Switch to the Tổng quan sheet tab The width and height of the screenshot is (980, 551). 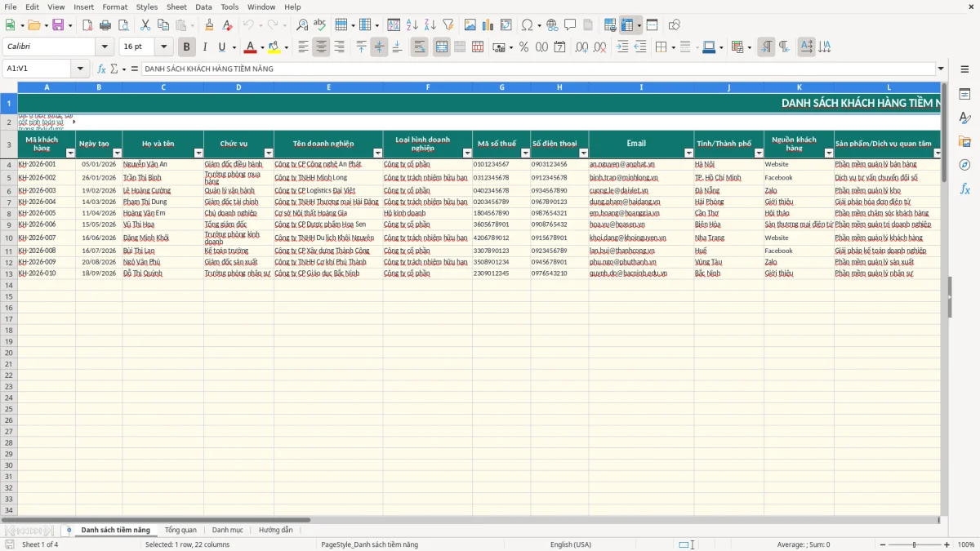point(180,530)
